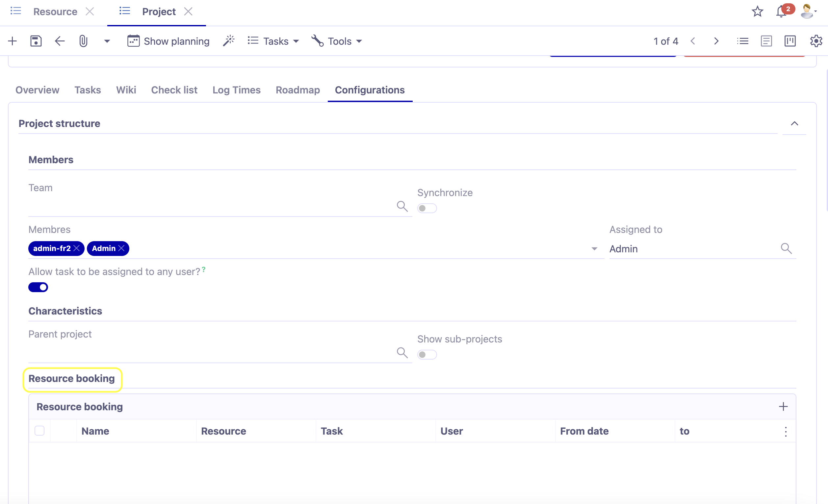This screenshot has width=828, height=504.
Task: Select the magic wand icon
Action: (229, 41)
